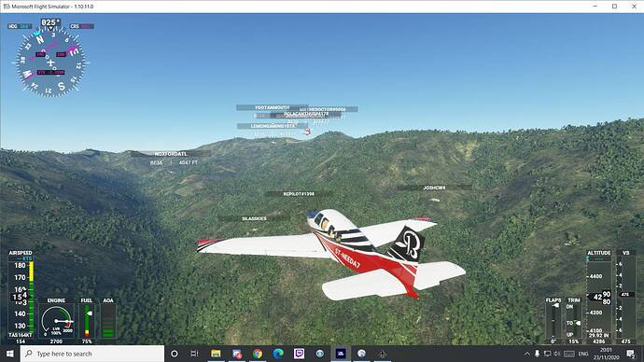
Task: Click the 0° flaps value
Action: point(553,341)
